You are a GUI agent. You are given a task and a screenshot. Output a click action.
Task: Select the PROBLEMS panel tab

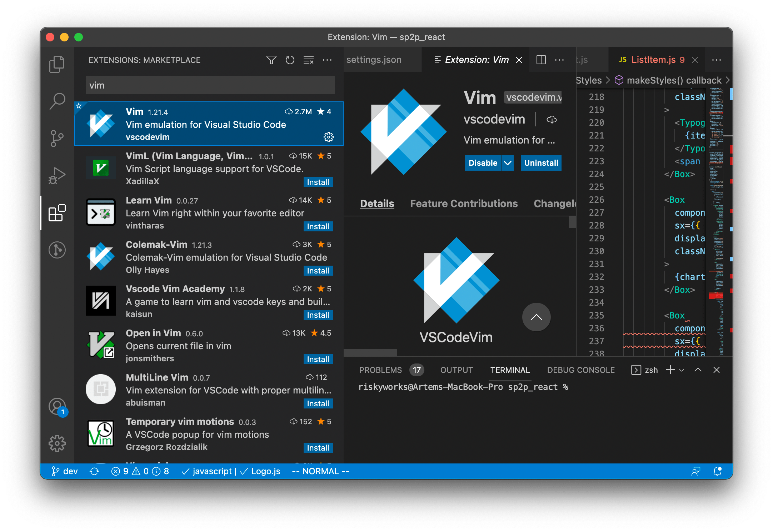(380, 370)
